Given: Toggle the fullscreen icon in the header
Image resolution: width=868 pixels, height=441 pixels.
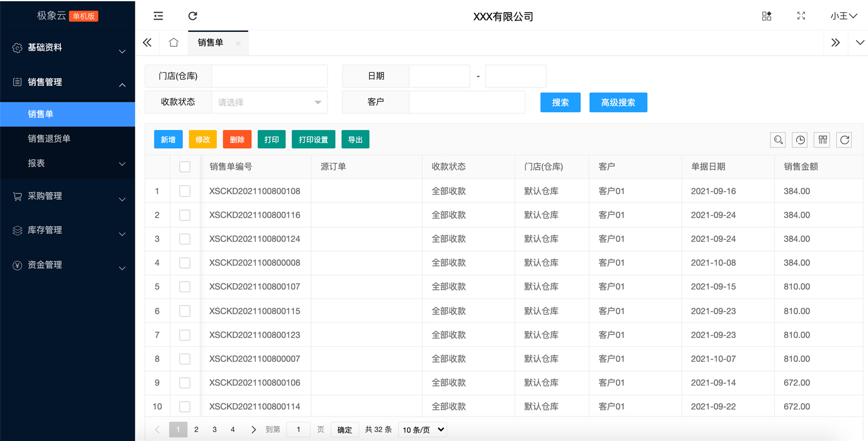Looking at the screenshot, I should 801,16.
